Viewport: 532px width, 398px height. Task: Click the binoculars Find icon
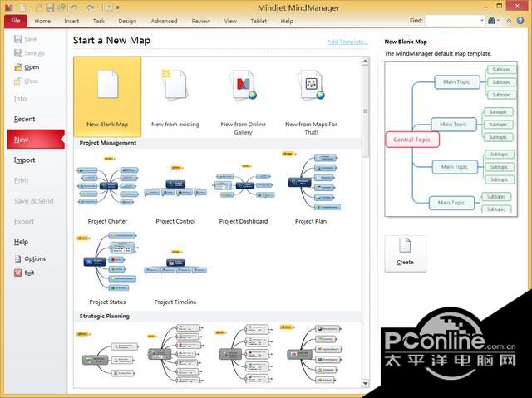click(x=491, y=21)
